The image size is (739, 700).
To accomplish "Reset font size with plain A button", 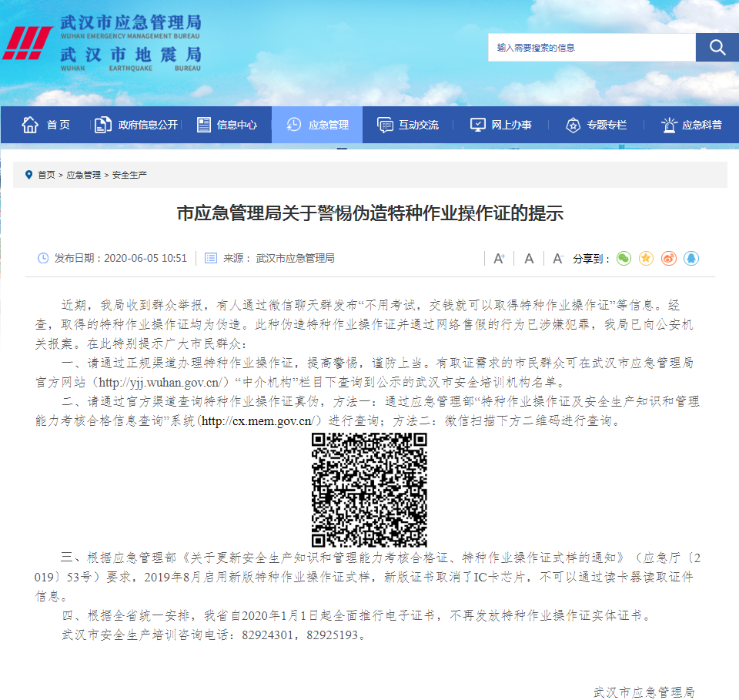I will coord(529,258).
